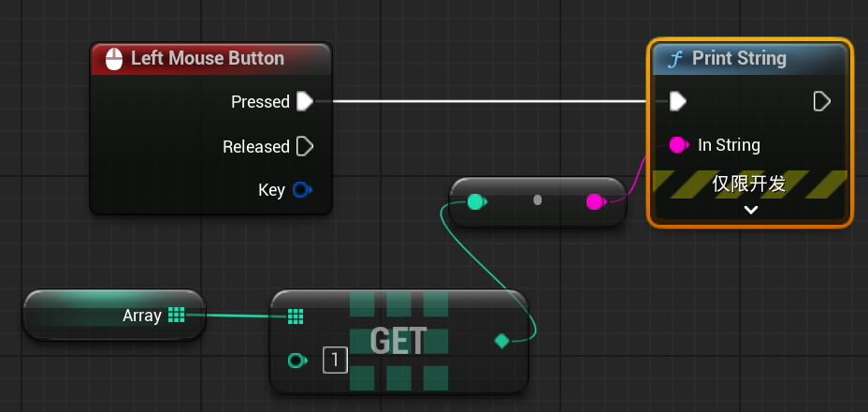Click the GET index value field showing 1
The width and height of the screenshot is (868, 412).
[335, 360]
